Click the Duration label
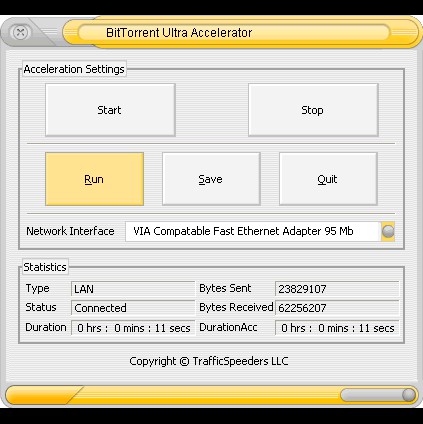This screenshot has width=423, height=424. (x=46, y=327)
